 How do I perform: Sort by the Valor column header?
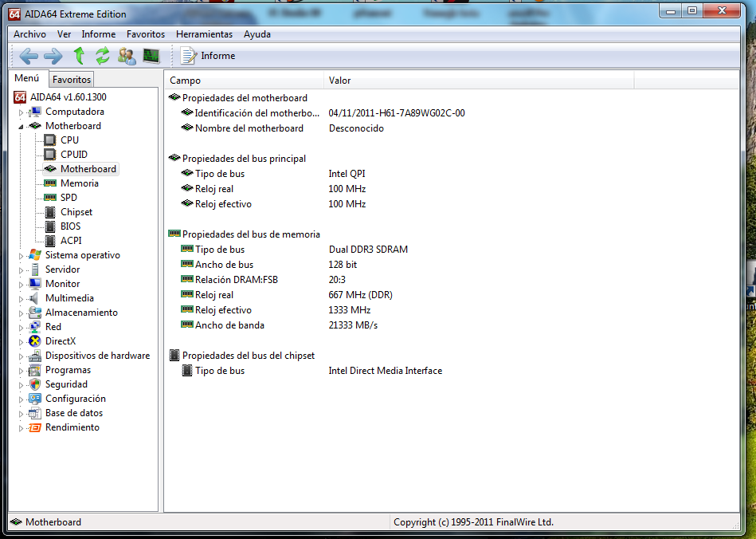click(x=480, y=81)
